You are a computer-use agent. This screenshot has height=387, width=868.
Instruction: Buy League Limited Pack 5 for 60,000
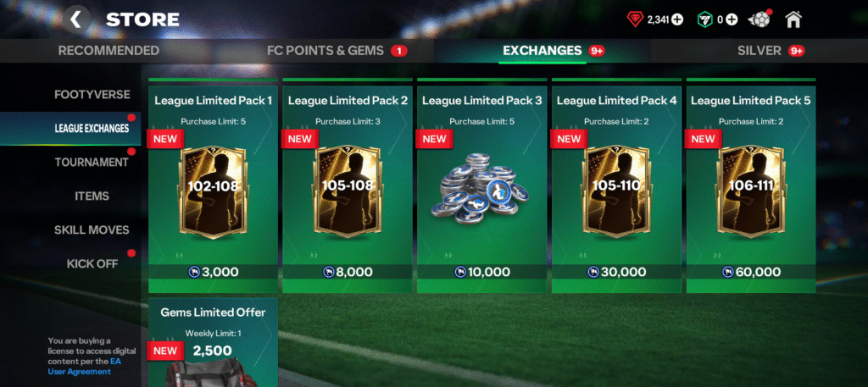point(751,272)
